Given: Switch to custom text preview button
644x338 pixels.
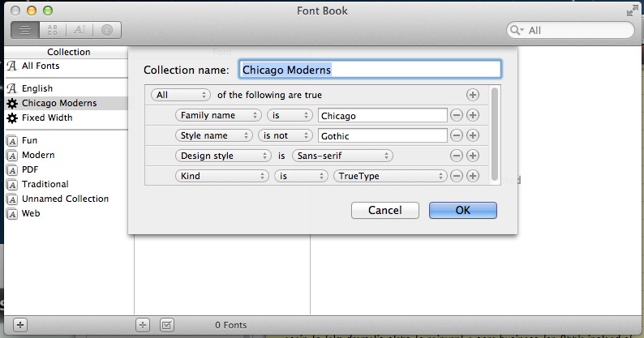Looking at the screenshot, I should tap(79, 30).
